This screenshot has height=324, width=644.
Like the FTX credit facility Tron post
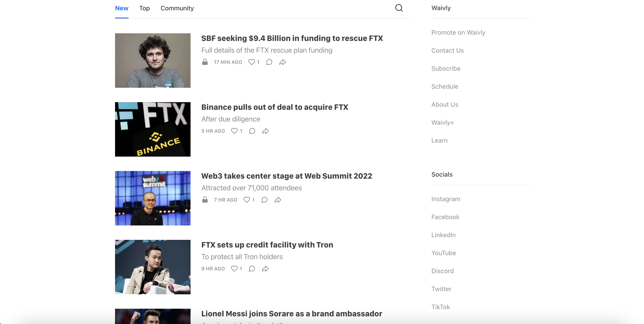(234, 269)
